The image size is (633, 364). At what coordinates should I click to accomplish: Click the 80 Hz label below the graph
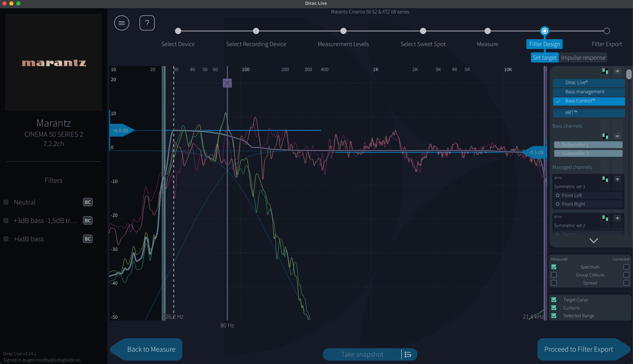pyautogui.click(x=227, y=325)
